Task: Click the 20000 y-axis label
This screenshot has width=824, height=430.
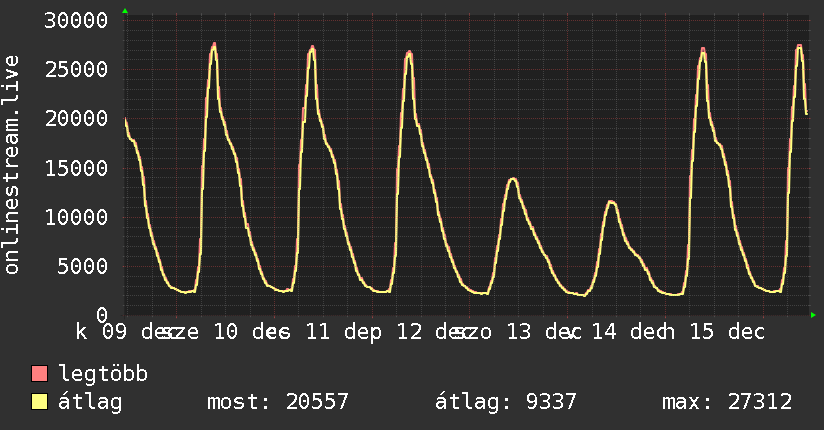Action: point(76,119)
